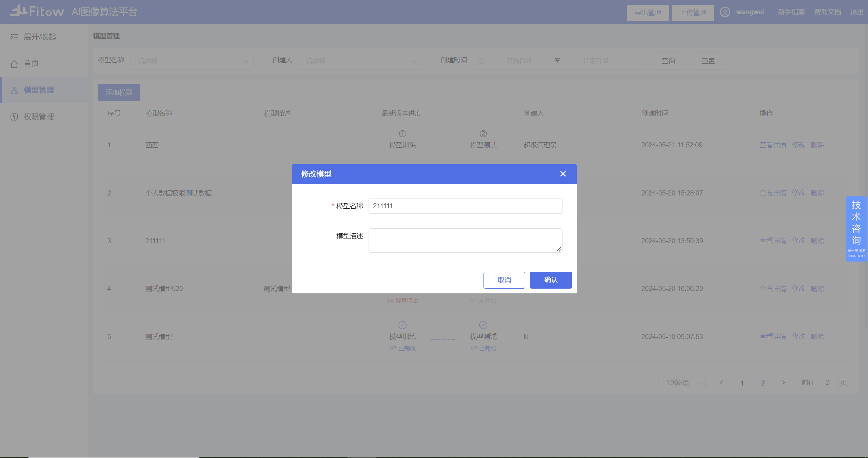Click 删除 for 测试模型520
Viewport: 868px width, 458px height.
tap(817, 289)
